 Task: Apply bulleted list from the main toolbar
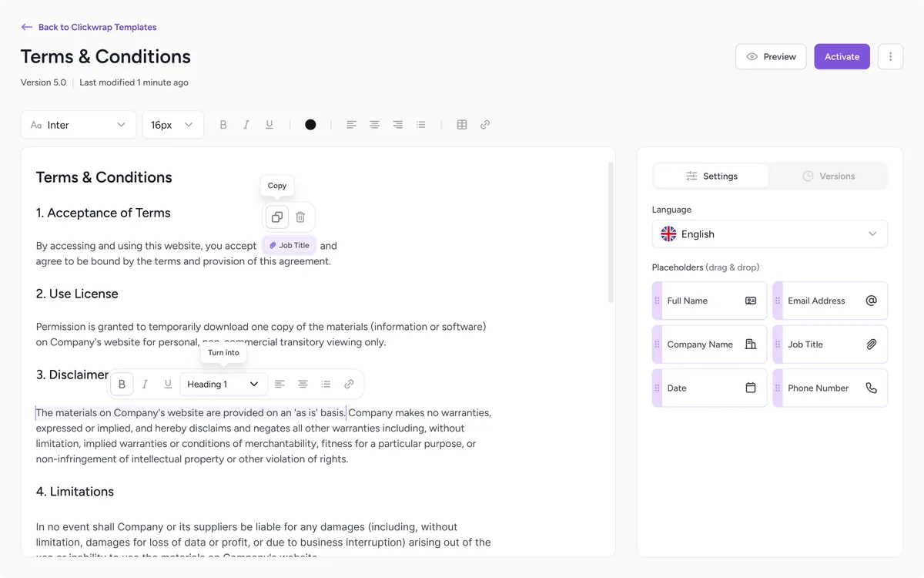420,125
